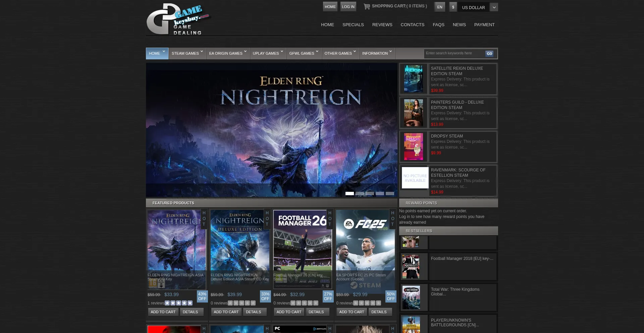Click the 1 reviews text link
Viewport: 644px width, 333px height.
click(x=156, y=303)
